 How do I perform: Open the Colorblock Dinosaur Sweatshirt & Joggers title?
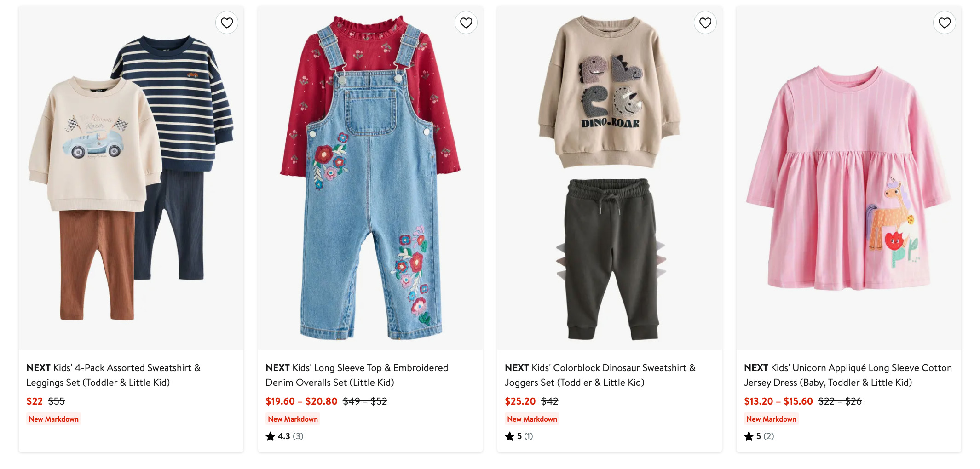pyautogui.click(x=600, y=375)
